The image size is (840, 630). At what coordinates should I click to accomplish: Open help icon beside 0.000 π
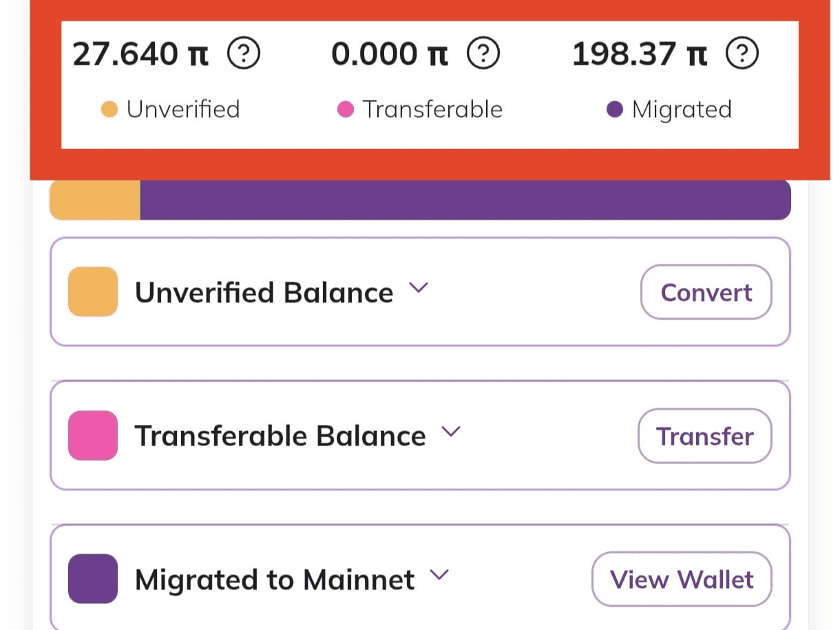point(483,53)
